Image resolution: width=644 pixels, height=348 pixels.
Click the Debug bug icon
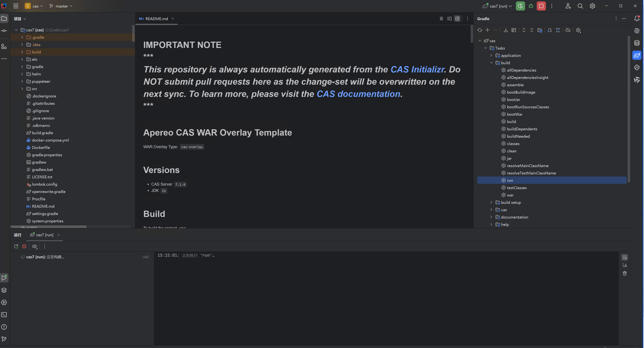coord(531,6)
